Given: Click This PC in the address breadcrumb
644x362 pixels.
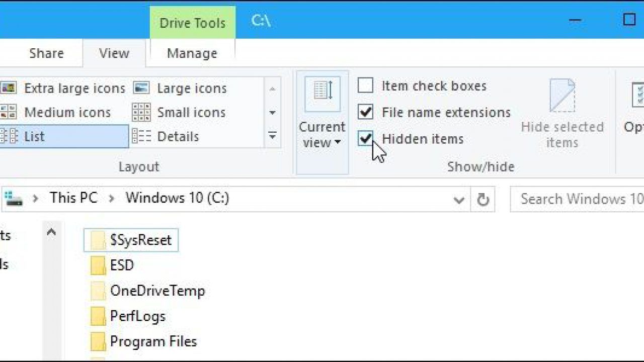Looking at the screenshot, I should coord(73,198).
